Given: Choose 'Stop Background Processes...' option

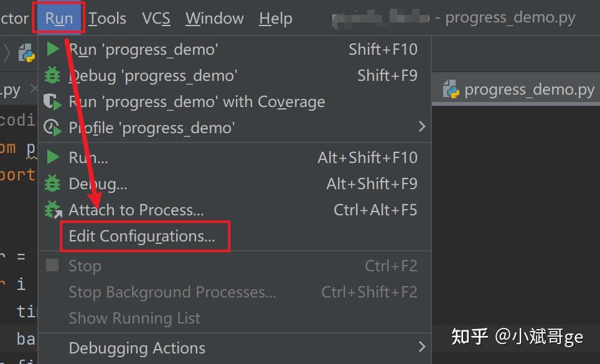Looking at the screenshot, I should (x=172, y=292).
